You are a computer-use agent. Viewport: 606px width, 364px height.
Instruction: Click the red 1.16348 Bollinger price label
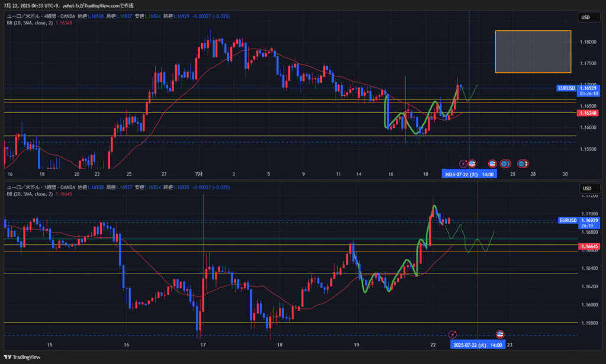pyautogui.click(x=588, y=113)
